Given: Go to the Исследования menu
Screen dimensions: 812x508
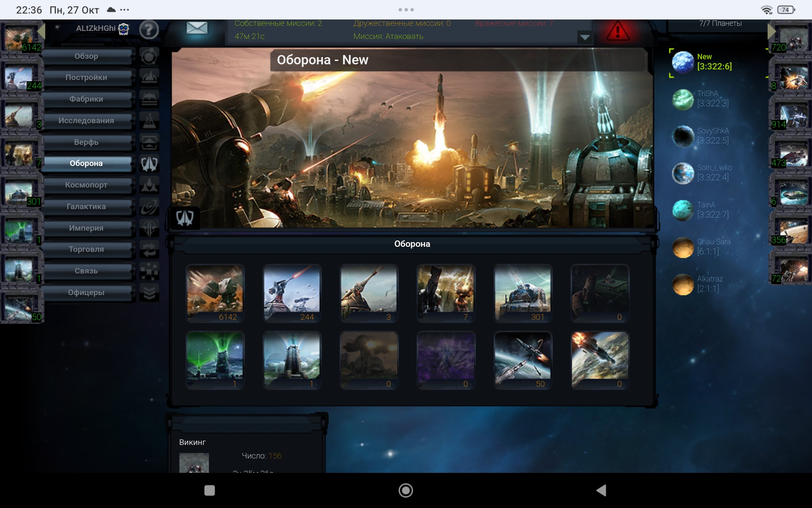Looking at the screenshot, I should (x=86, y=121).
